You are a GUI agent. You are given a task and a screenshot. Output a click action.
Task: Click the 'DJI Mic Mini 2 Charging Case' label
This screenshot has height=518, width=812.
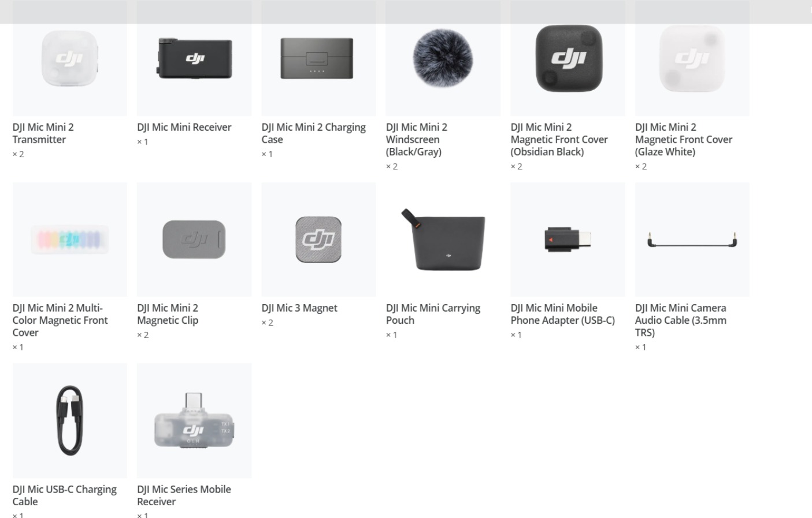[x=314, y=134]
